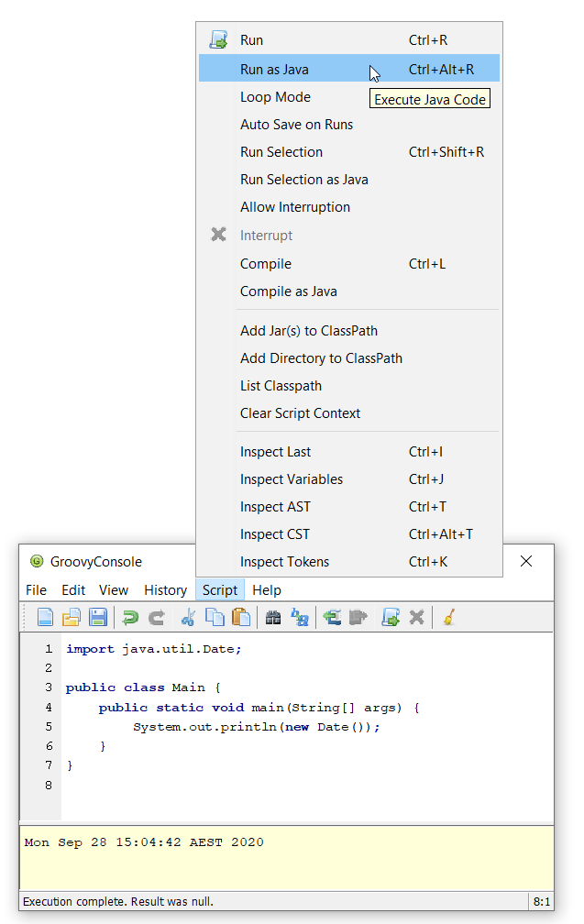Click the Run Script toolbar icon
Image resolution: width=584 pixels, height=924 pixels.
pos(391,617)
